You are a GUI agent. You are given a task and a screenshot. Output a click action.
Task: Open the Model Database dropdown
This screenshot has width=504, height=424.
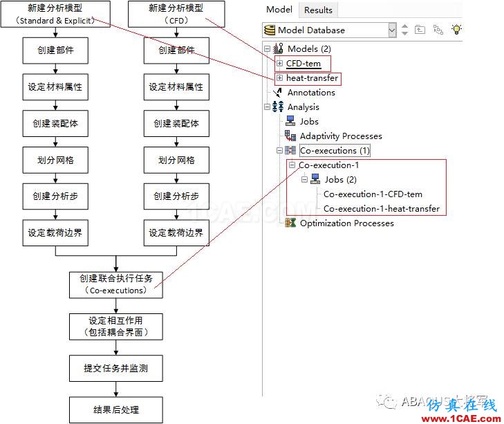392,30
